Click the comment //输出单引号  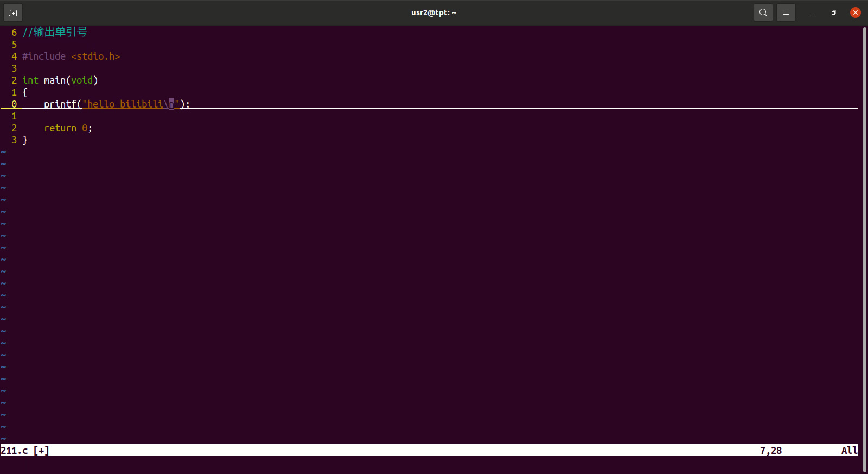coord(55,32)
